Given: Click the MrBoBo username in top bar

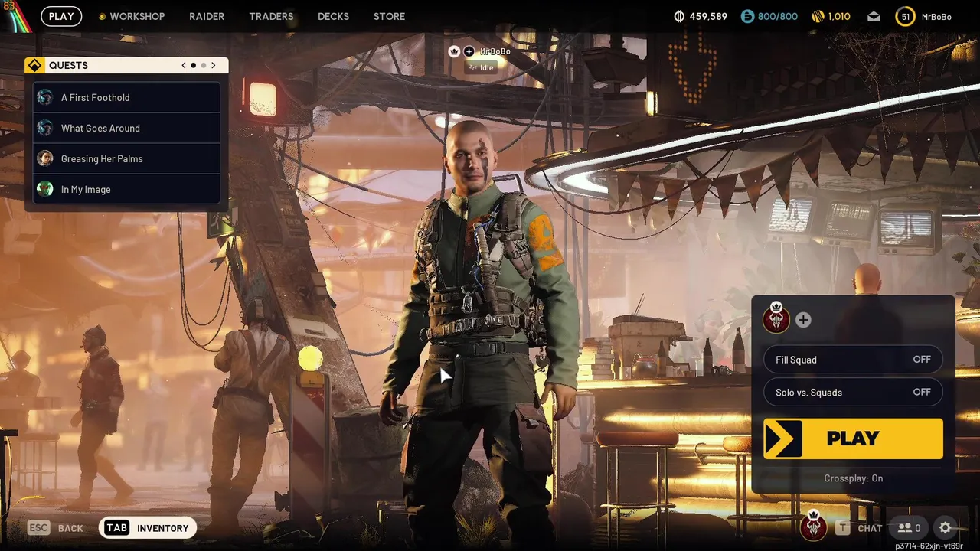Looking at the screenshot, I should click(936, 17).
